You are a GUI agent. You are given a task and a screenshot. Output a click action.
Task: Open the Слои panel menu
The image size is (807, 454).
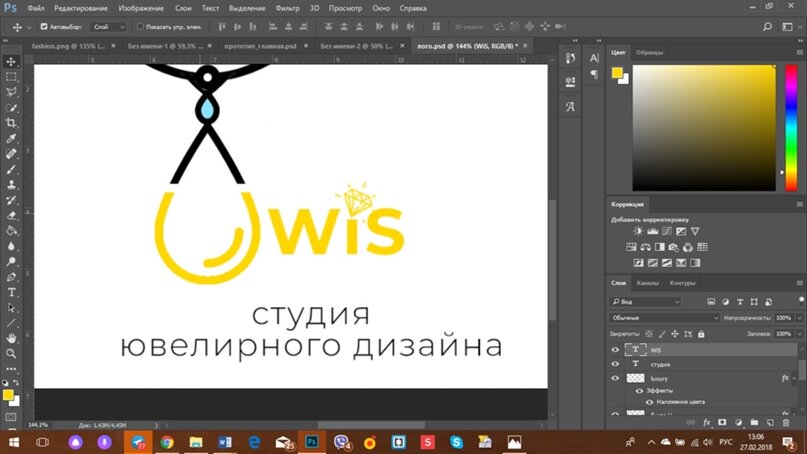[799, 283]
